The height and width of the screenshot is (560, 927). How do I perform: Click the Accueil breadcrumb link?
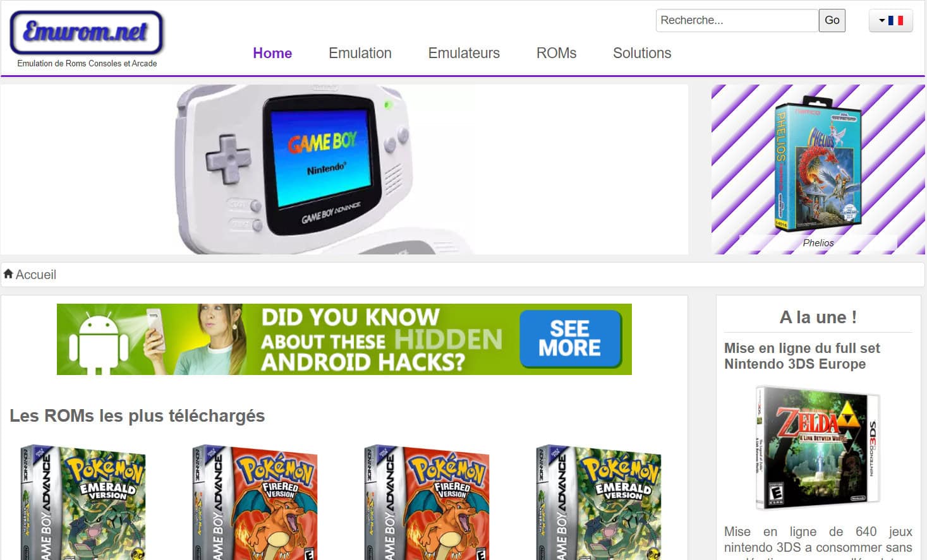click(x=36, y=275)
